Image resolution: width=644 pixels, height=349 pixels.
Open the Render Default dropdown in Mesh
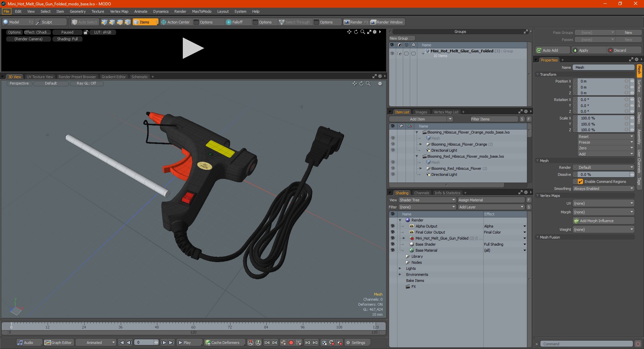pos(606,167)
